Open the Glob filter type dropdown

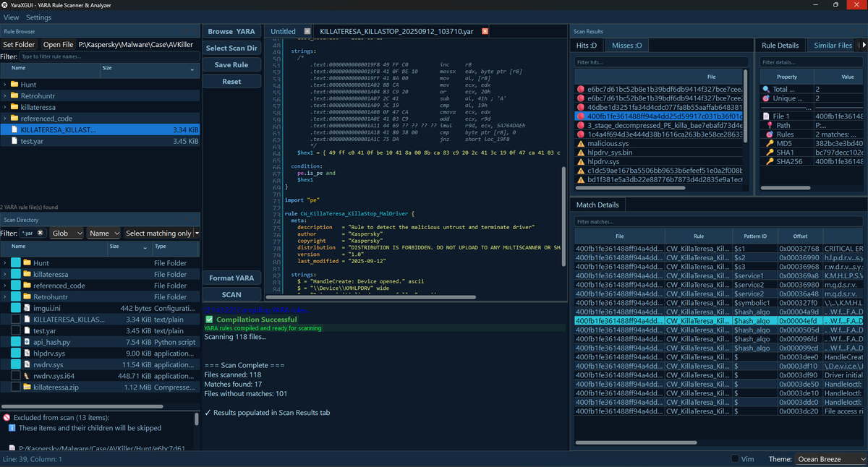(x=67, y=233)
